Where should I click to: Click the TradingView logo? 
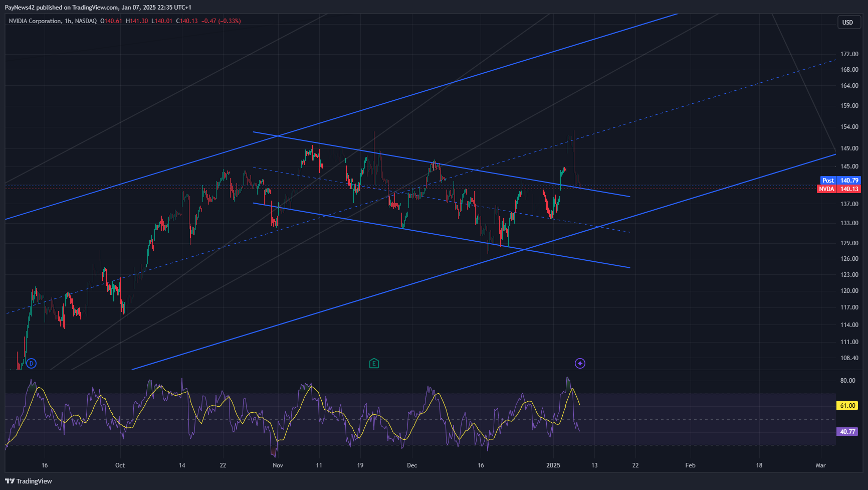(29, 481)
